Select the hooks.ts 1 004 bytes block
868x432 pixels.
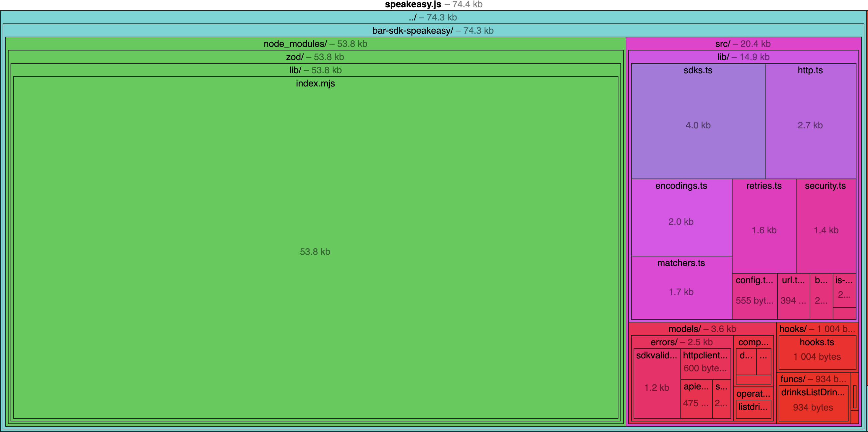(x=817, y=352)
